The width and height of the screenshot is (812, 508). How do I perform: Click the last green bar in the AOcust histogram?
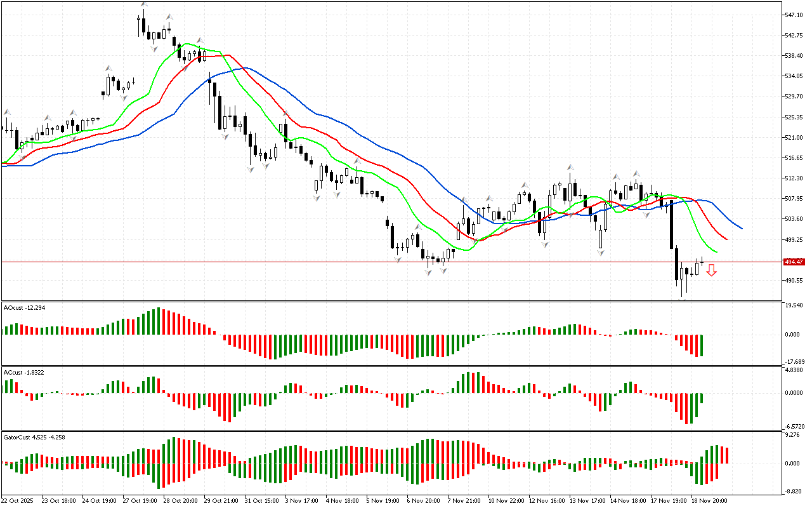coord(702,345)
